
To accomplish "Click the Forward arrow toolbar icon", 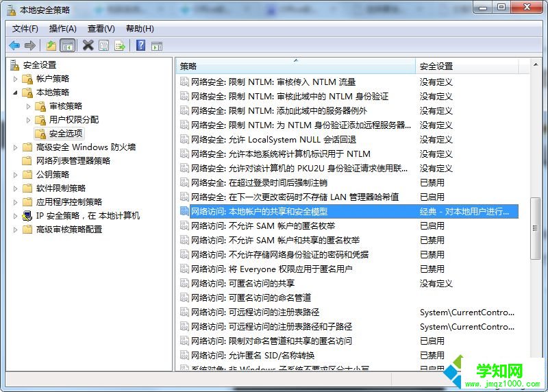I will click(x=30, y=45).
